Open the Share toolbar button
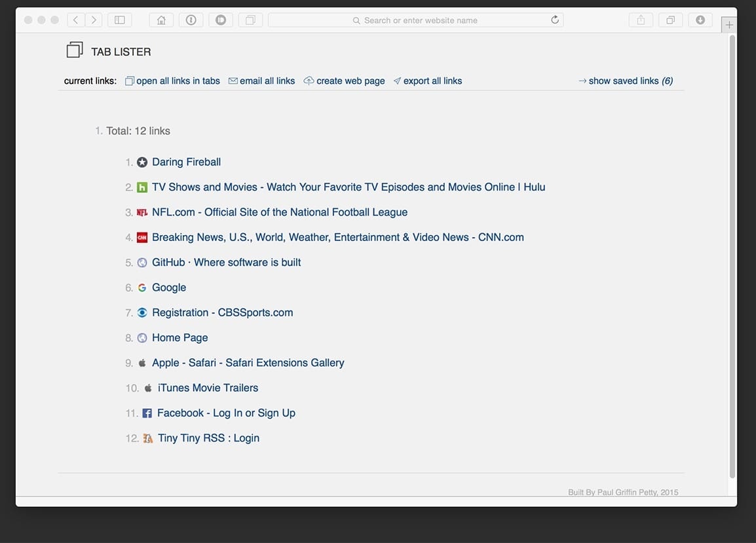Screen dimensions: 756x543 point(641,20)
